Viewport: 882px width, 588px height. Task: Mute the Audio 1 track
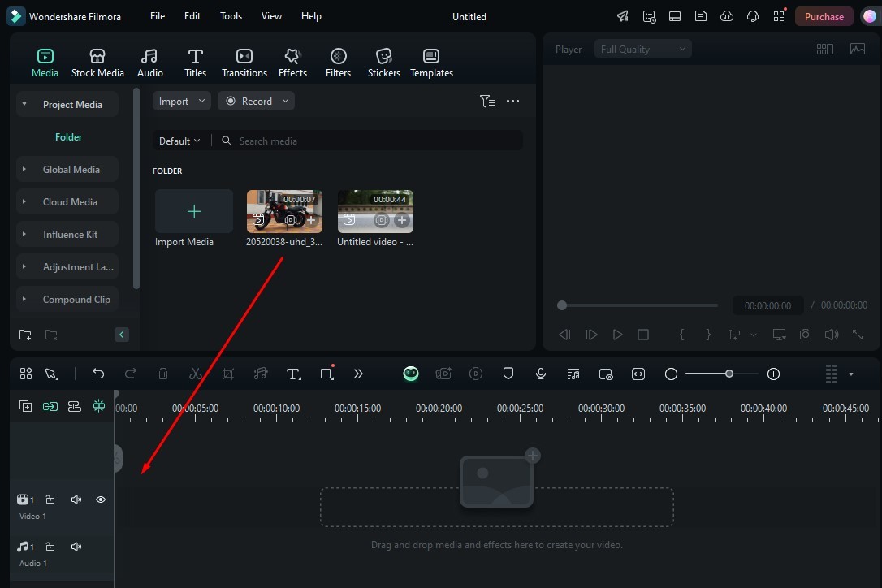[x=76, y=547]
